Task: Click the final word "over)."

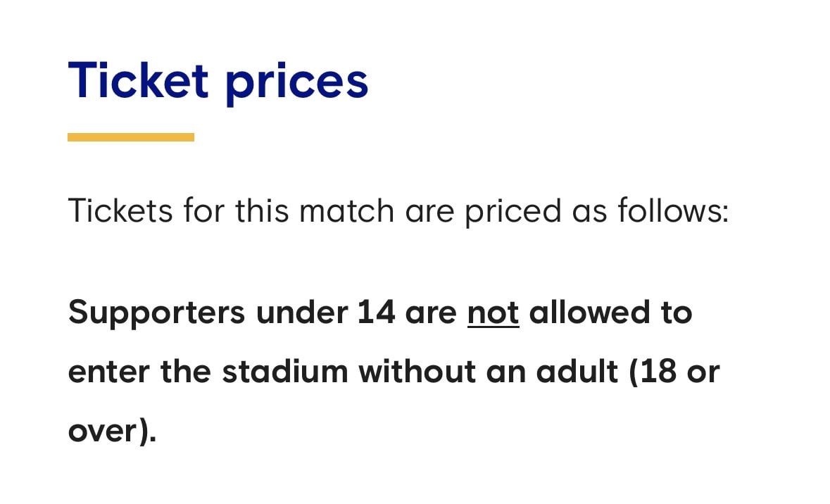Action: click(x=111, y=431)
